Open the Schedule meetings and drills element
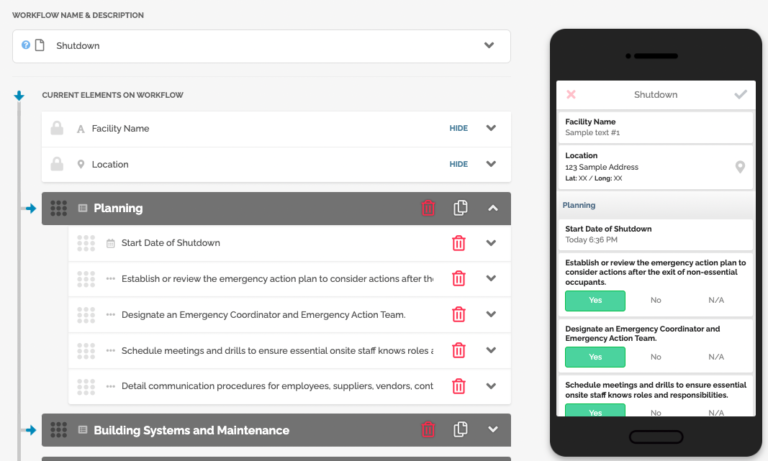Viewport: 768px width, 461px height. point(277,350)
